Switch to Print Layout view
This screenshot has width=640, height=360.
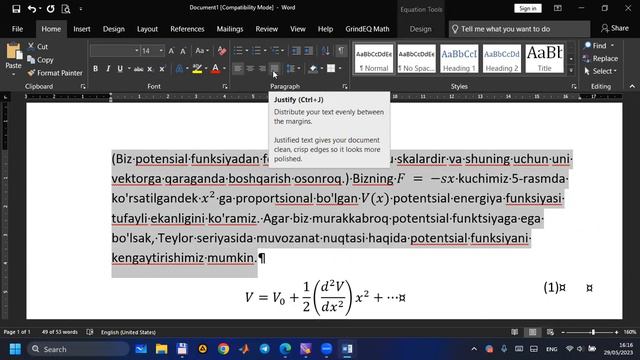click(533, 332)
